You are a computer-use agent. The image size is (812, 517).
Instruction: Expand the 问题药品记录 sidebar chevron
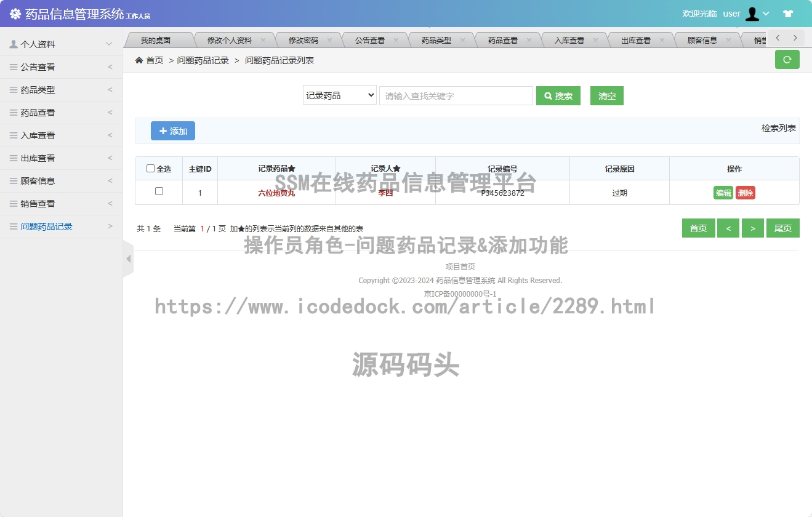(110, 226)
